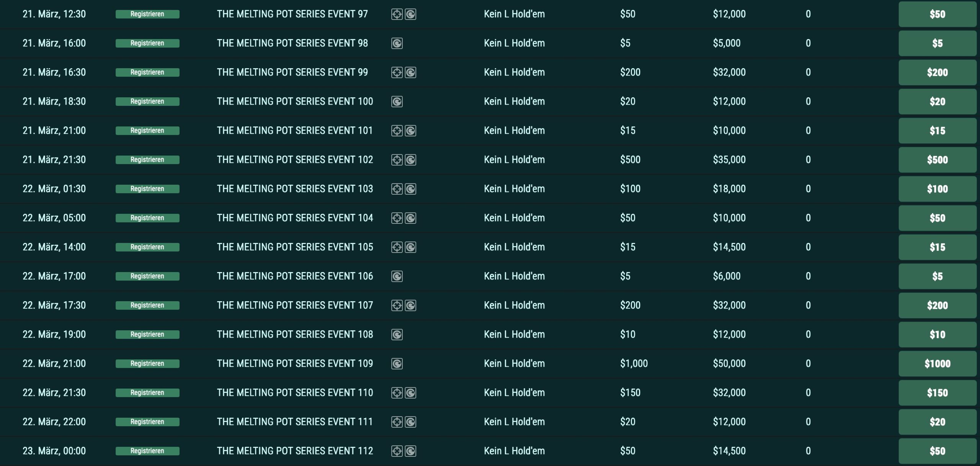
Task: Click the bounty crosshair icon for Event 103
Action: point(397,189)
